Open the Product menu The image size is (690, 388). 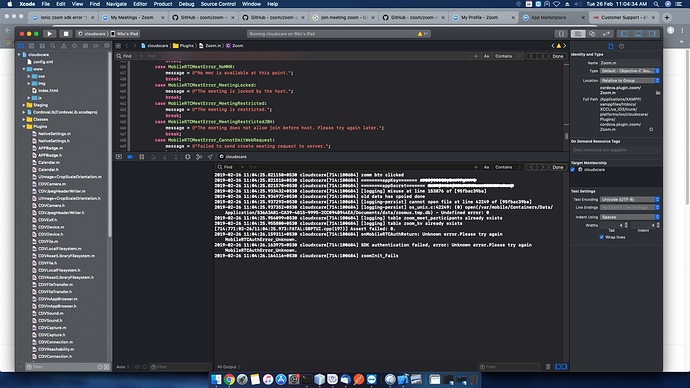pyautogui.click(x=163, y=4)
